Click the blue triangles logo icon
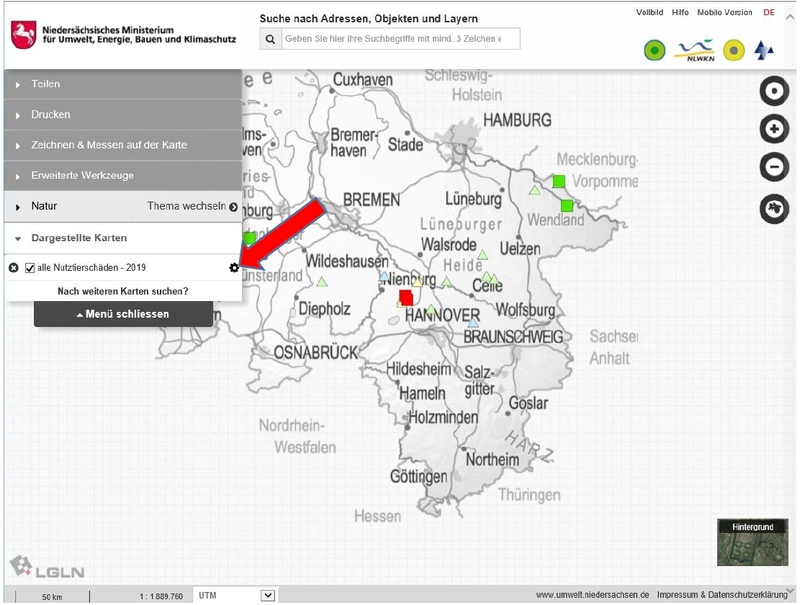800x605 pixels. pos(764,49)
